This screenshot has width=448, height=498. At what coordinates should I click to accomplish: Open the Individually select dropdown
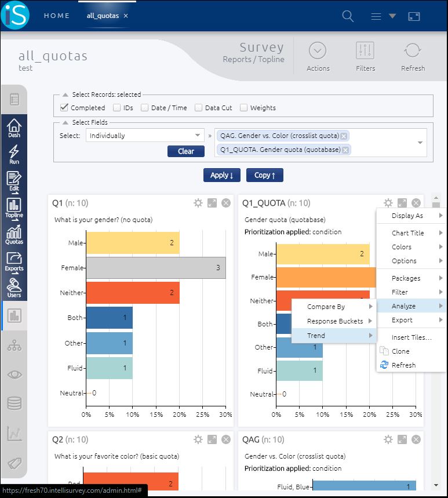pyautogui.click(x=144, y=136)
